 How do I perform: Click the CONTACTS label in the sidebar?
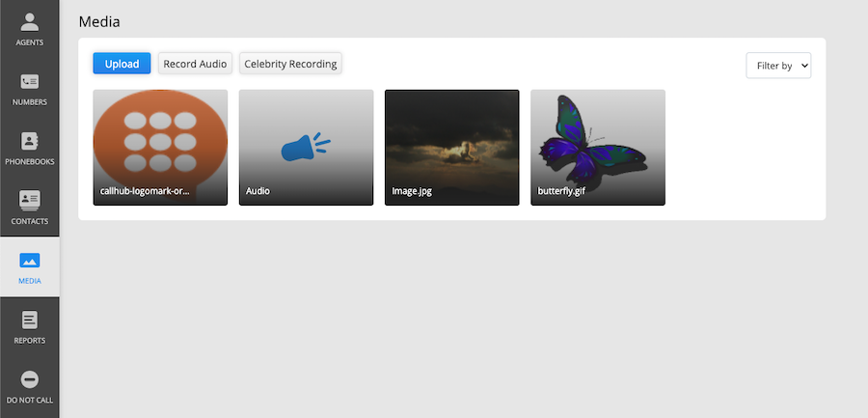coord(29,221)
